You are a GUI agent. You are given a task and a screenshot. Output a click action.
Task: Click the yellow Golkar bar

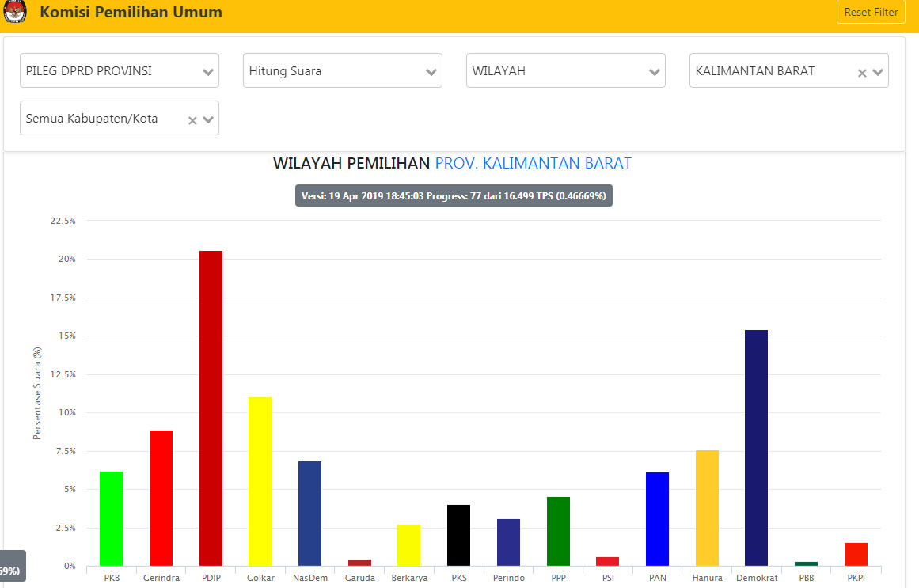260,481
